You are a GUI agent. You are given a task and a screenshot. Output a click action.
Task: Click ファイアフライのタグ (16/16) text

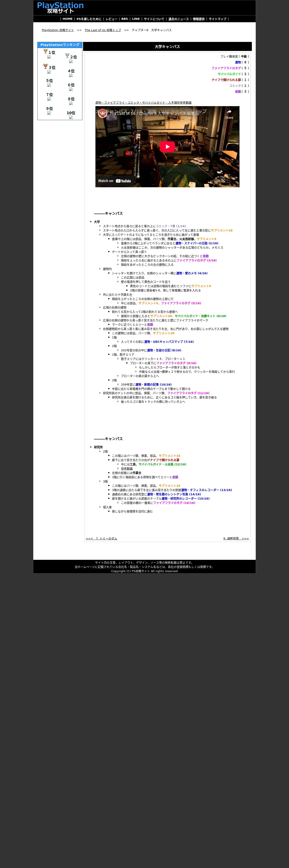coord(174,503)
